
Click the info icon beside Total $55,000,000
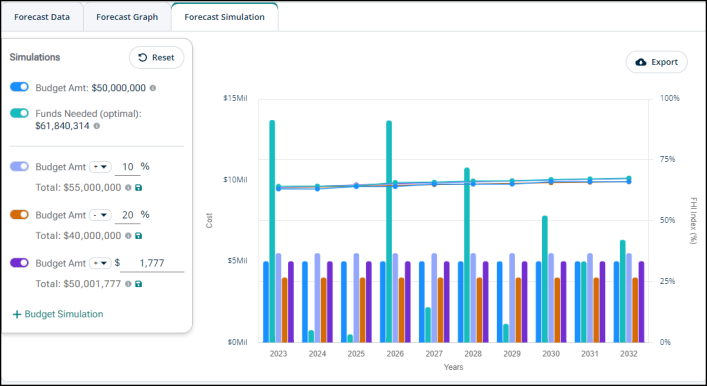tap(128, 188)
